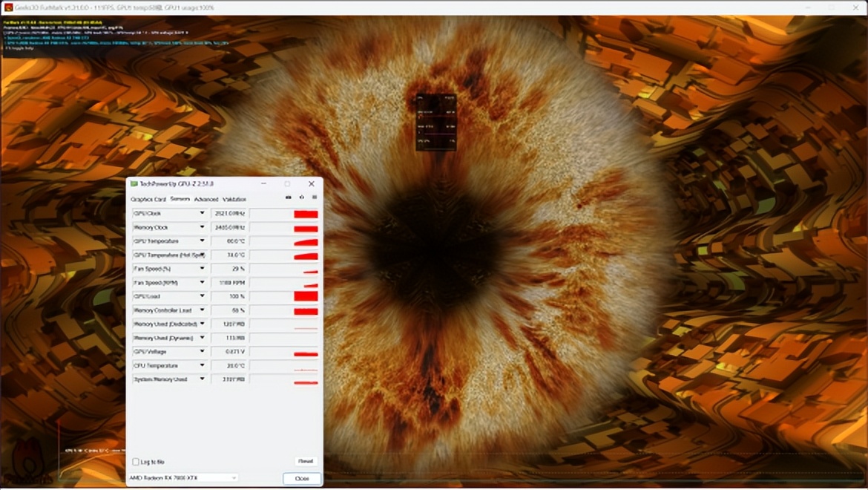Image resolution: width=868 pixels, height=490 pixels.
Task: Enable the Log to file checkbox
Action: [136, 461]
